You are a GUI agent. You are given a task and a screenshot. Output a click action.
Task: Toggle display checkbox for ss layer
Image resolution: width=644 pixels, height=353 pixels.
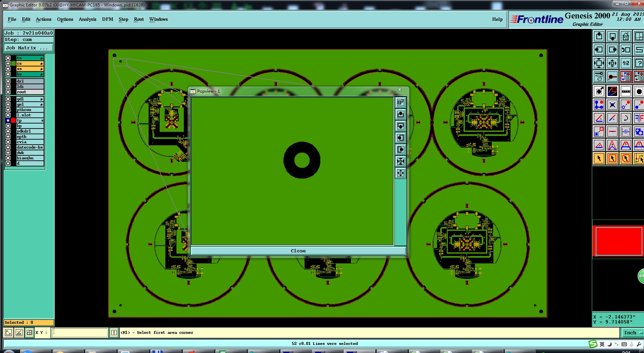[8, 69]
